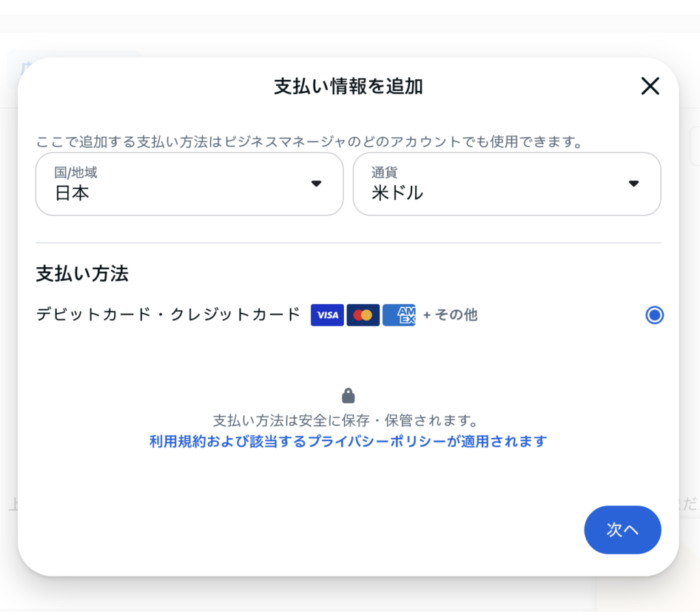
Task: Click the 国/地域 field label
Action: [76, 172]
